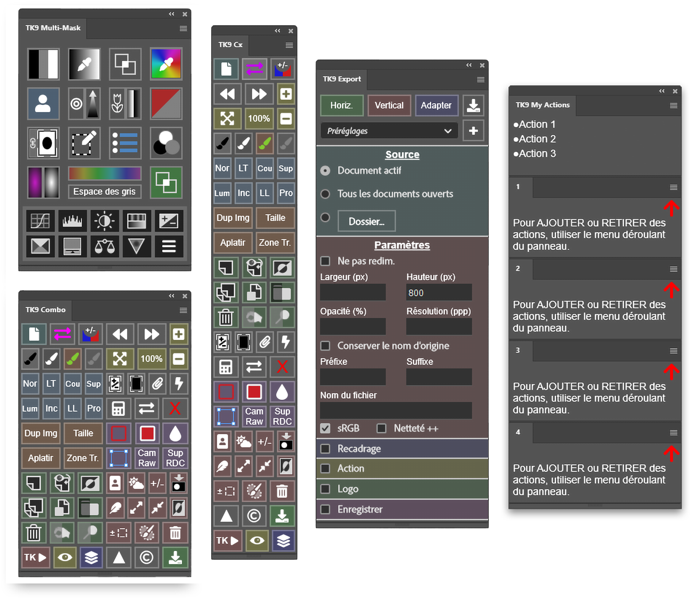Click the Dossier... button

point(366,221)
